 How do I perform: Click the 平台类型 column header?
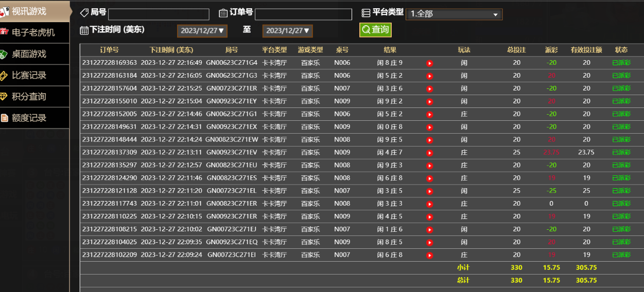click(x=274, y=50)
